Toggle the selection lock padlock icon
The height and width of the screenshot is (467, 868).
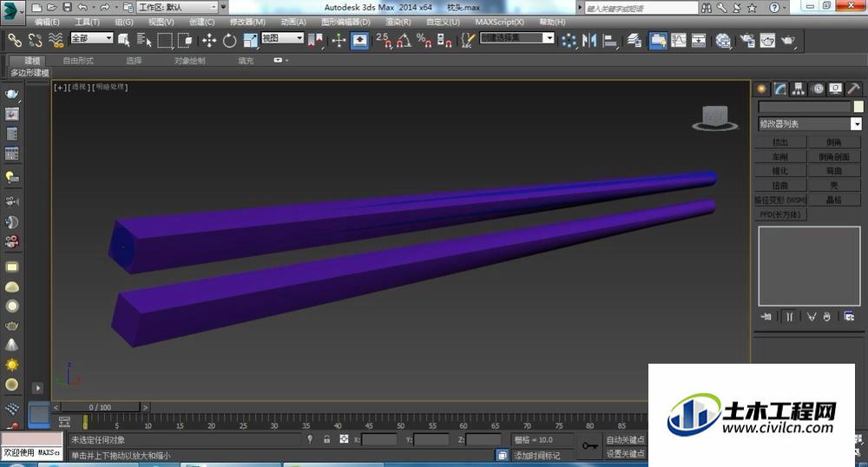coord(326,439)
